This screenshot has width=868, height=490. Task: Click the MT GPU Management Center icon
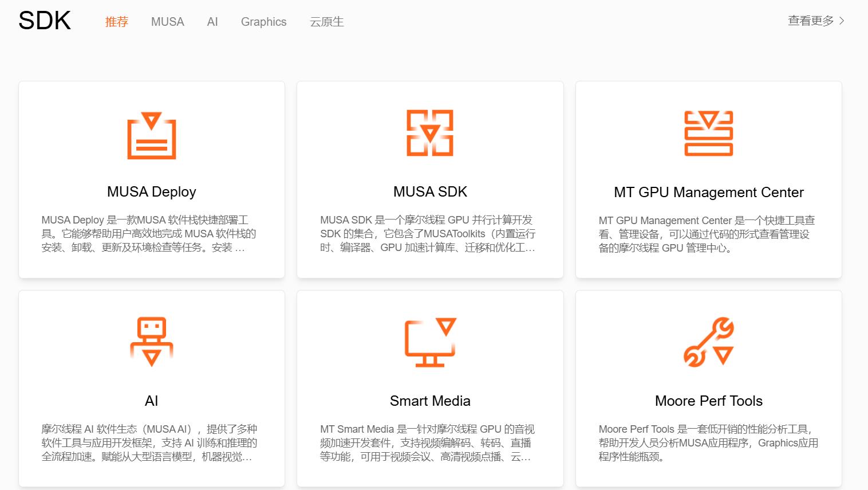click(708, 134)
